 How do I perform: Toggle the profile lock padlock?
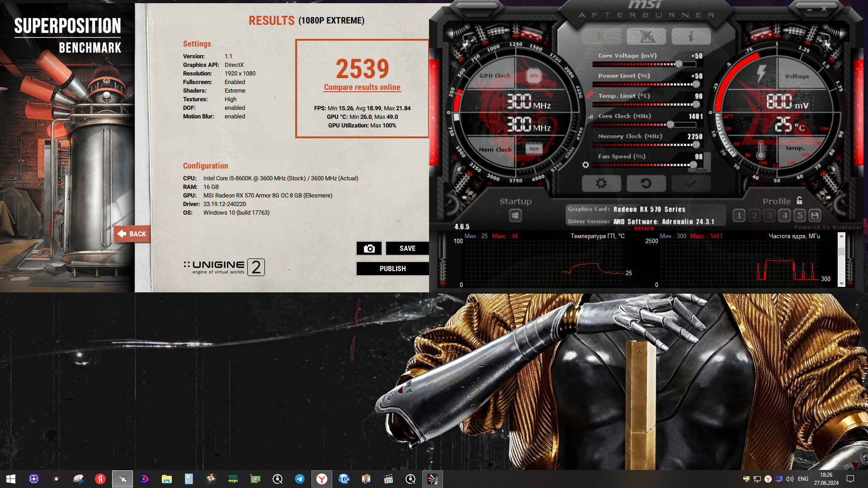click(x=799, y=201)
